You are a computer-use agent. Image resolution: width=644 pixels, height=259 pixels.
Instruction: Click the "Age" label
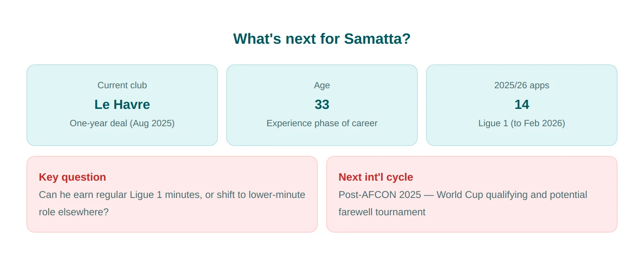coord(322,85)
